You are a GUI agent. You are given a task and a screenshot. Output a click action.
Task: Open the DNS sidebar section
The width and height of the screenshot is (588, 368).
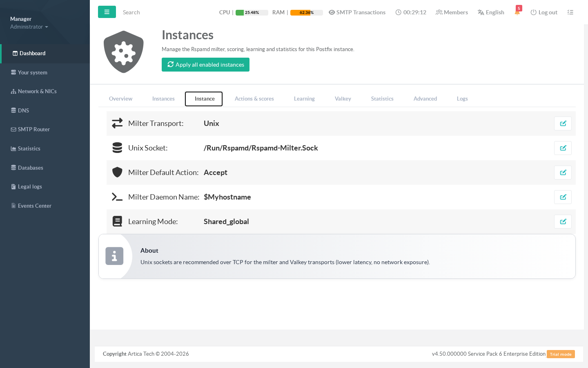tap(45, 110)
